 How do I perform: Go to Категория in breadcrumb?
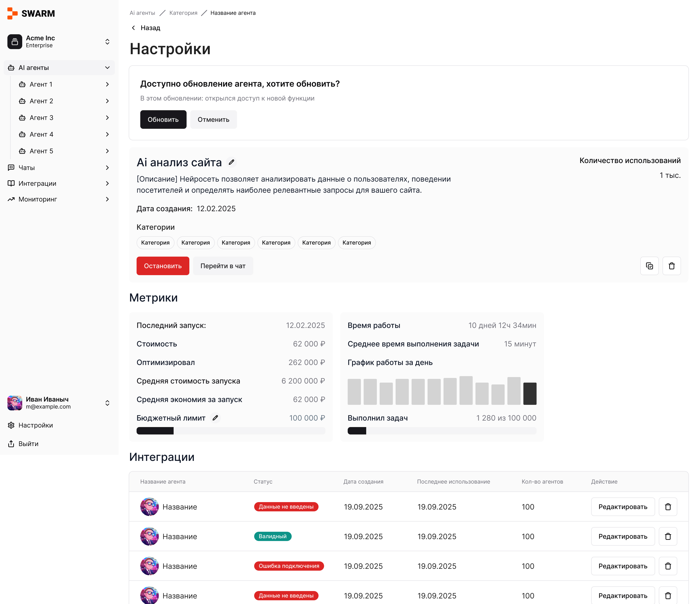[x=183, y=13]
